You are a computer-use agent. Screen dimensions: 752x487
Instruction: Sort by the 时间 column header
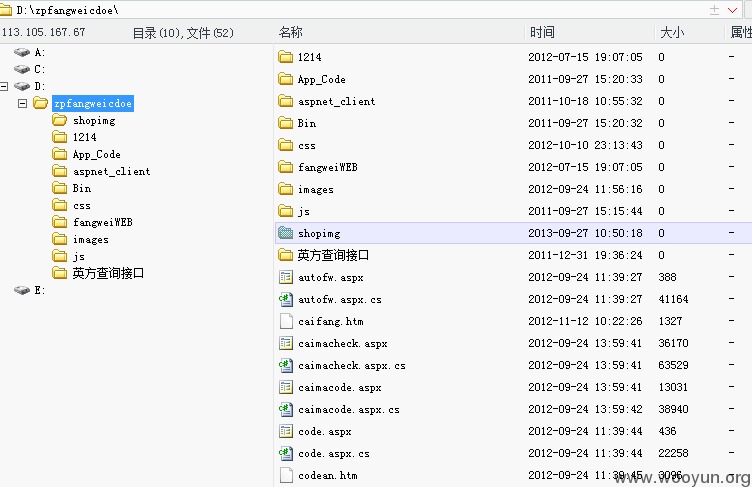click(x=542, y=32)
